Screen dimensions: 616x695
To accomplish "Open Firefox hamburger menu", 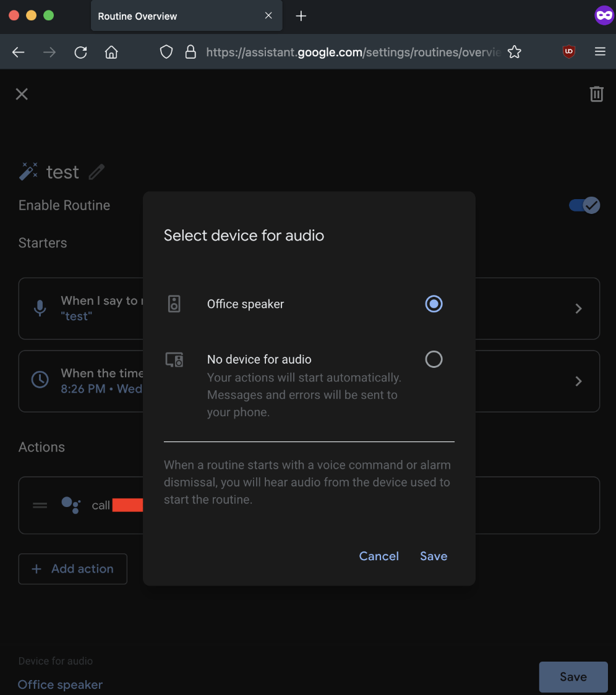I will [x=599, y=52].
